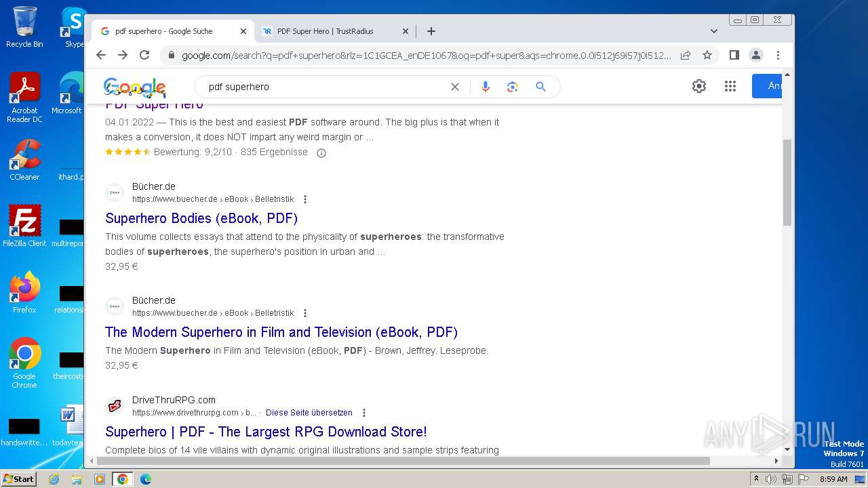Open the info icon next to 835 Ergebnisse

[321, 153]
